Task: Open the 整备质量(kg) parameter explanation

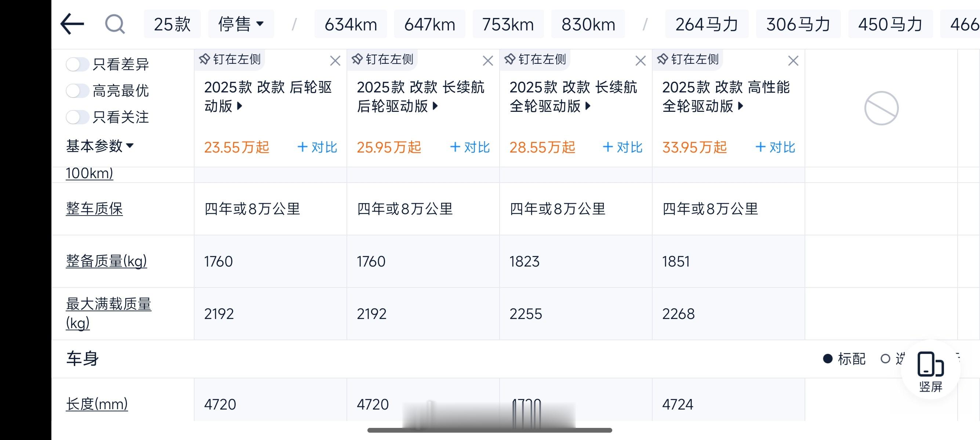Action: pos(106,261)
